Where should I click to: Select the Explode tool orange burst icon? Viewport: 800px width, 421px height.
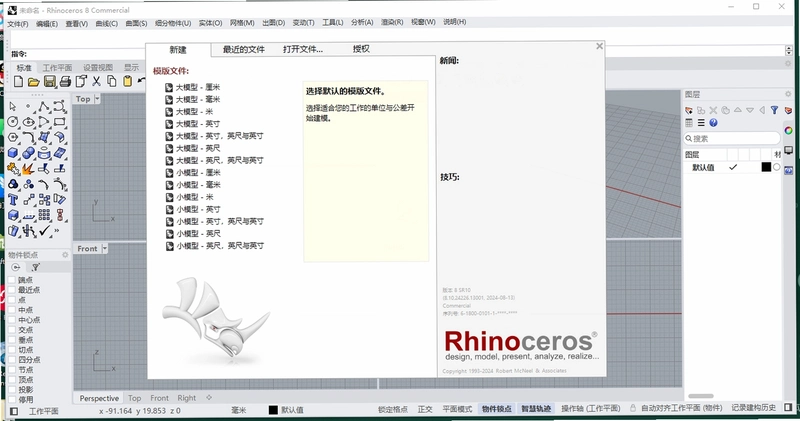point(28,168)
